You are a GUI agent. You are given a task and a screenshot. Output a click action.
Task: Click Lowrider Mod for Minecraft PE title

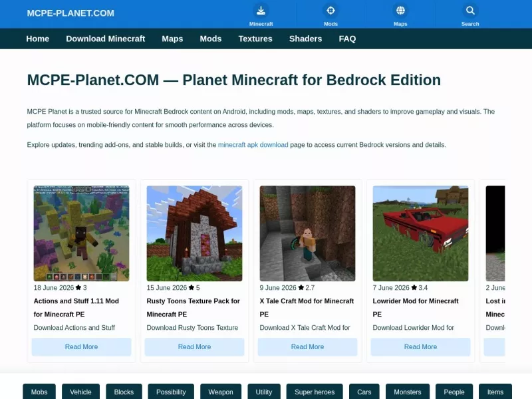(x=416, y=307)
